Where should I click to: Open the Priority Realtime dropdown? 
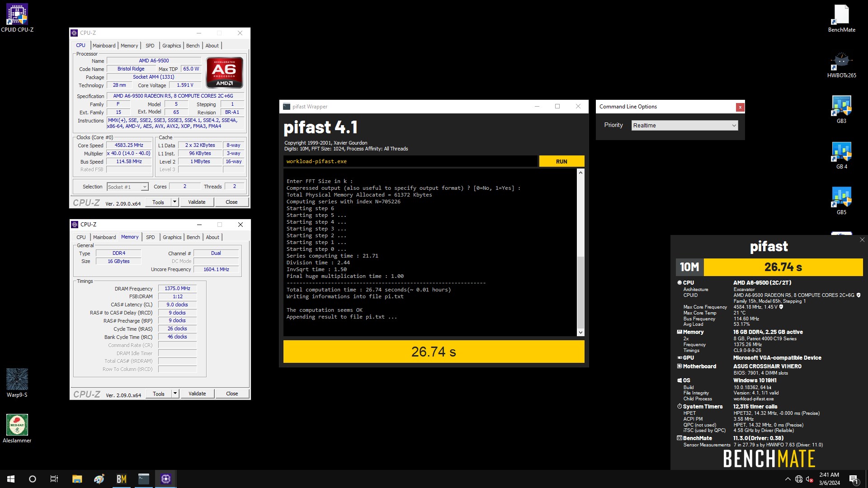click(x=684, y=125)
